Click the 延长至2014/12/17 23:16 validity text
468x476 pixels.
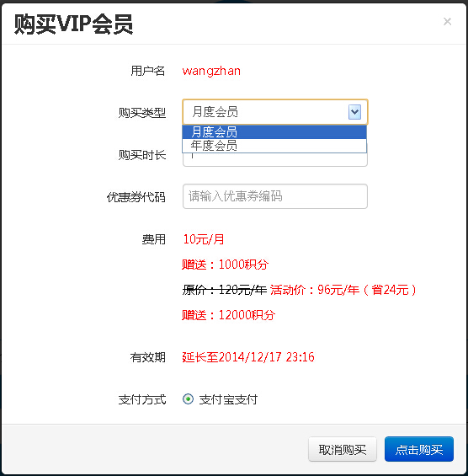(248, 357)
